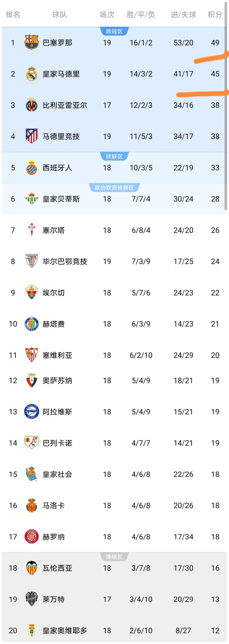
Task: Select the Atlético Madrid crest
Action: click(31, 136)
